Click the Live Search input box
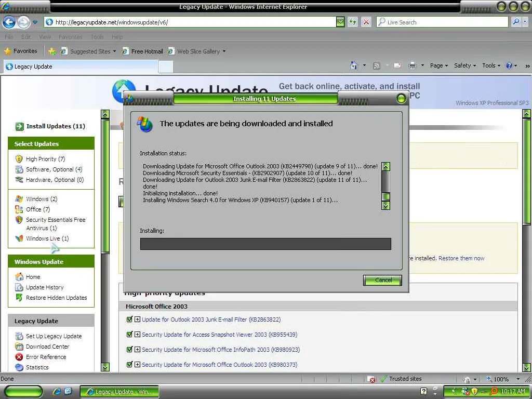Viewport: 532px width, 399px height. [443, 22]
